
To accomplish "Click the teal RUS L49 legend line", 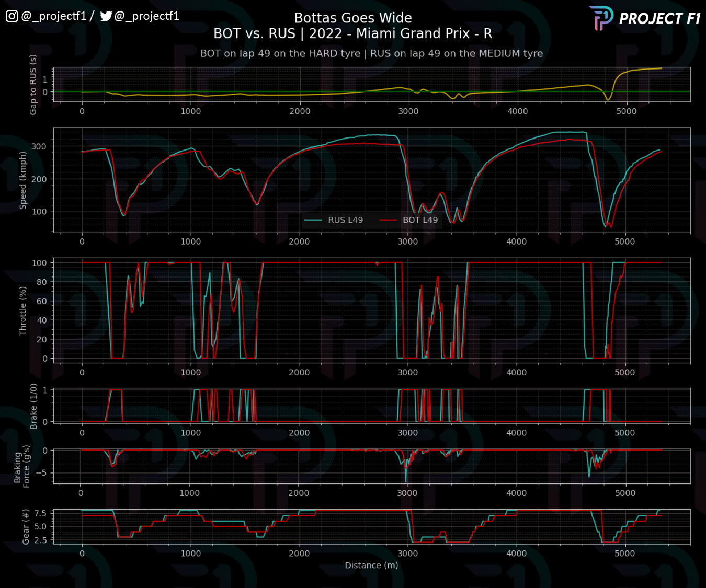I will (313, 220).
